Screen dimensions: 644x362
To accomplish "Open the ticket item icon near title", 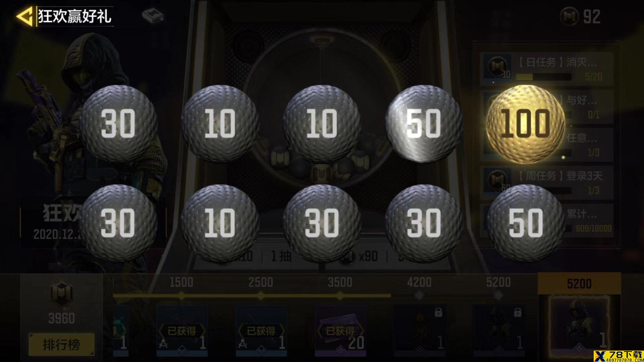I will click(x=153, y=16).
